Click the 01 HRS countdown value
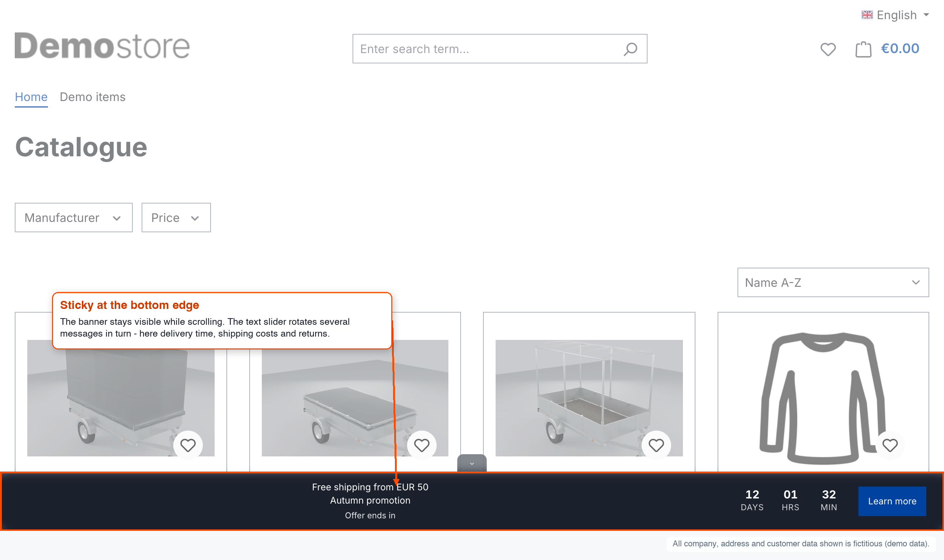This screenshot has width=944, height=560. (790, 500)
